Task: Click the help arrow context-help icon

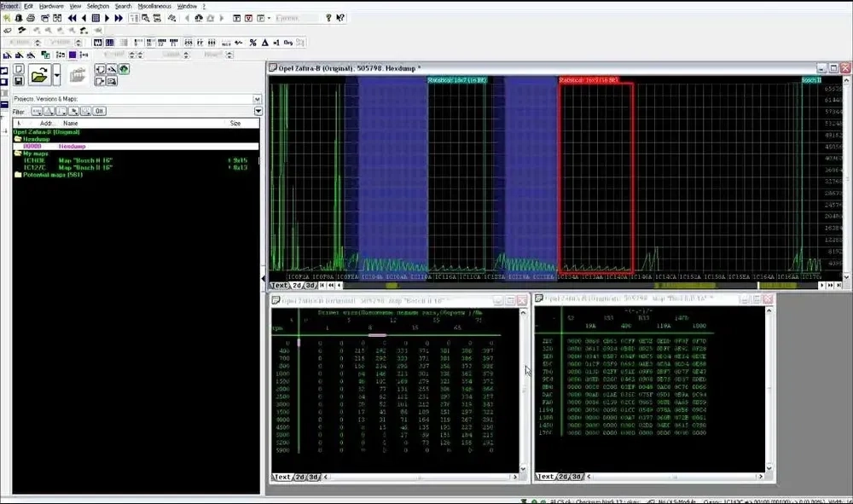Action: tap(339, 17)
